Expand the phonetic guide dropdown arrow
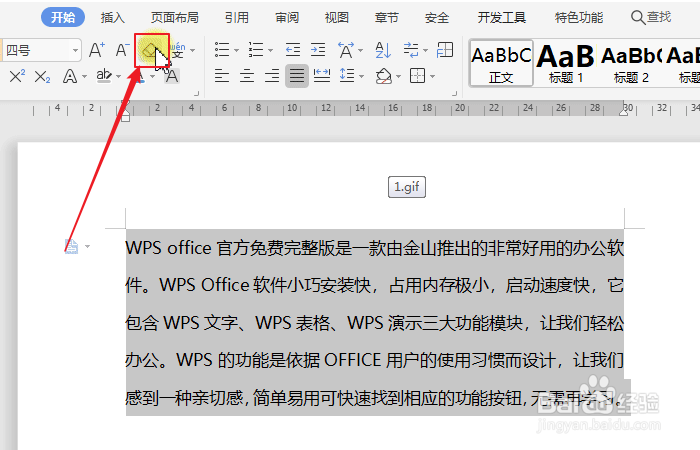The height and width of the screenshot is (450, 700). tap(192, 50)
